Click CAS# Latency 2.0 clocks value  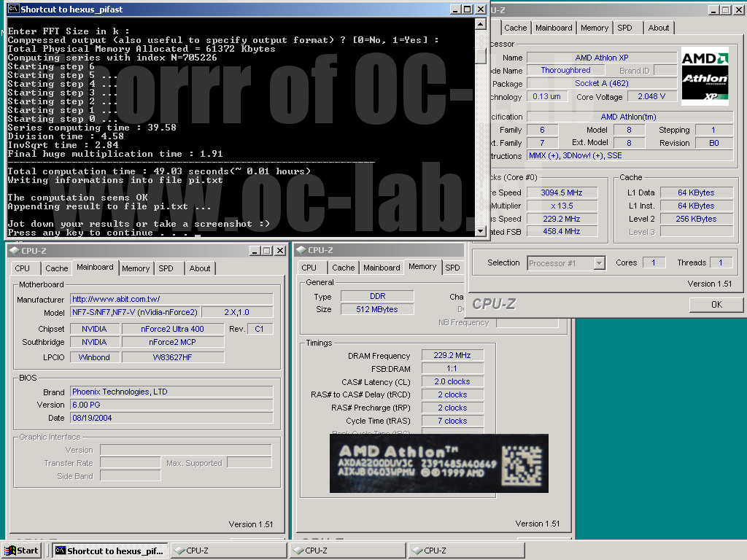(x=452, y=382)
